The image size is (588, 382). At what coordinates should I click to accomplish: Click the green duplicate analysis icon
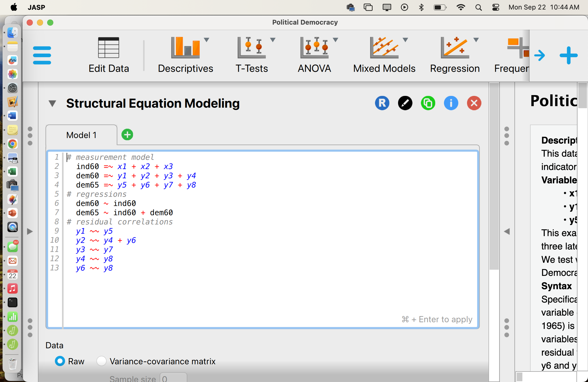428,103
